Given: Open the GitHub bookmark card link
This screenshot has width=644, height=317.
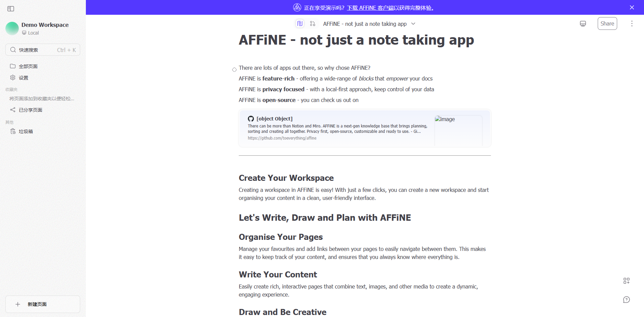Looking at the screenshot, I should [365, 128].
